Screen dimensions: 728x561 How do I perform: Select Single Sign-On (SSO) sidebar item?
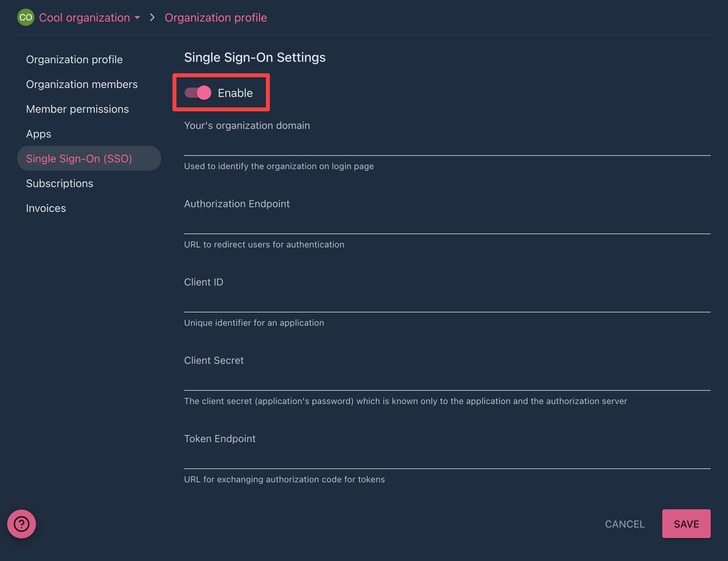click(x=79, y=159)
